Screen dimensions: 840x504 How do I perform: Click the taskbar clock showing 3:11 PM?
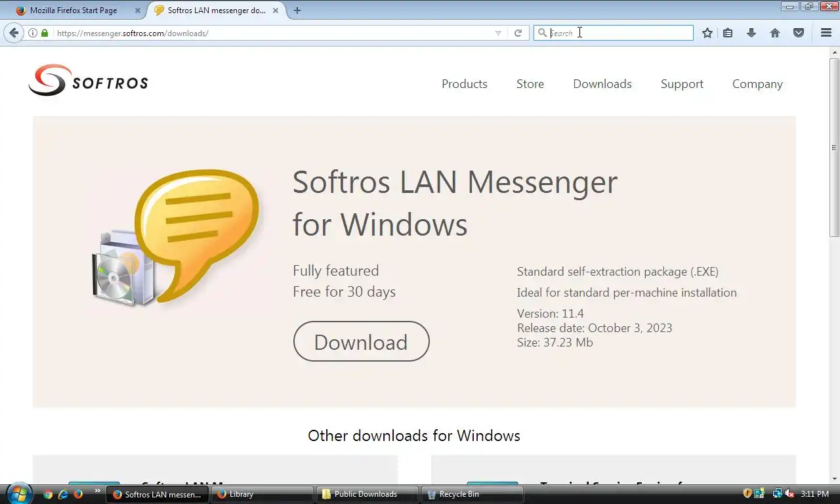(815, 494)
